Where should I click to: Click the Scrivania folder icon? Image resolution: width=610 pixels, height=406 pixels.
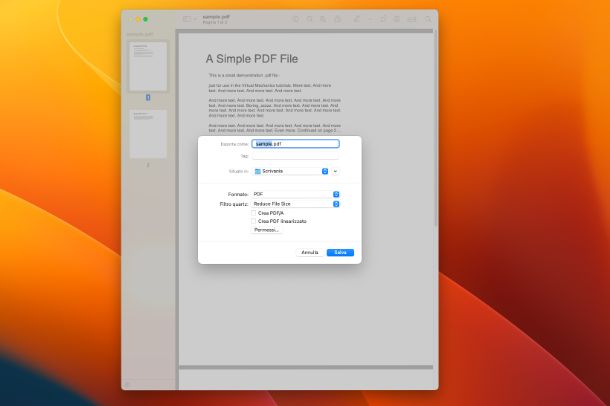258,171
